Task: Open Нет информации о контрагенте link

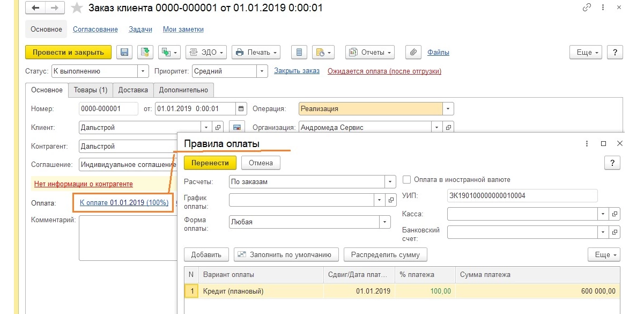Action: 84,184
